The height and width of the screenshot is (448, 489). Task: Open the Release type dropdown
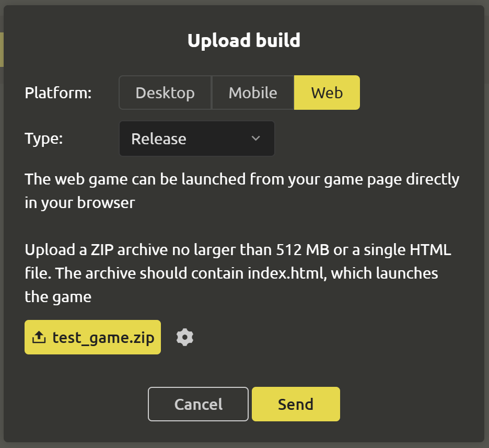(x=197, y=139)
